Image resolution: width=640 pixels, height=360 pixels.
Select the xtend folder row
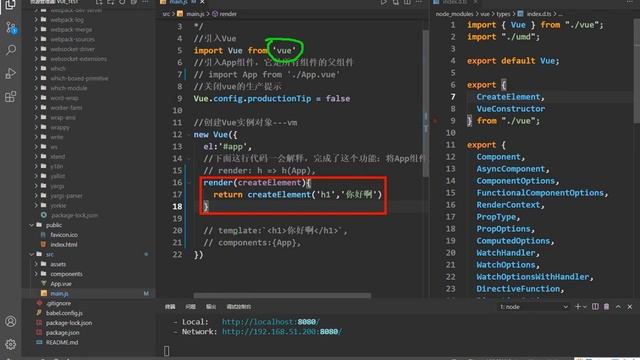click(x=89, y=157)
